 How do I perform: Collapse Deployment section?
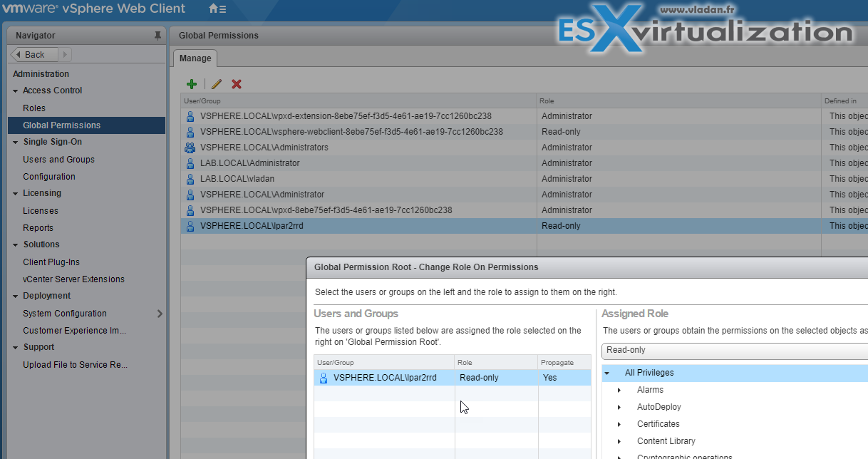[x=16, y=296]
